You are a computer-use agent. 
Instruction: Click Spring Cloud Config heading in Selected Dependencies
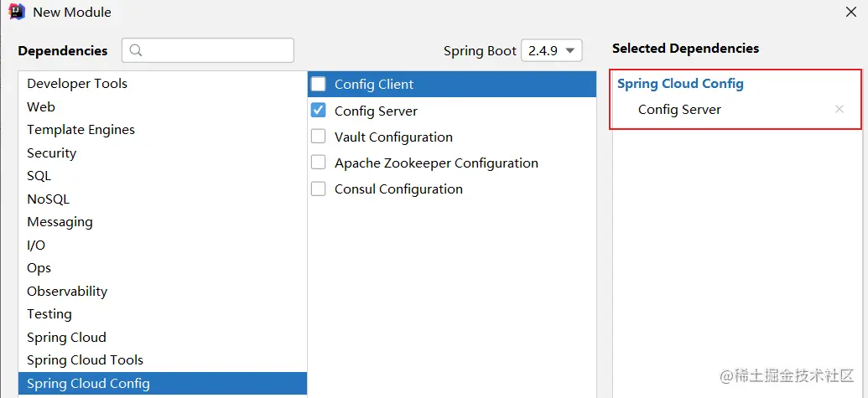click(680, 84)
